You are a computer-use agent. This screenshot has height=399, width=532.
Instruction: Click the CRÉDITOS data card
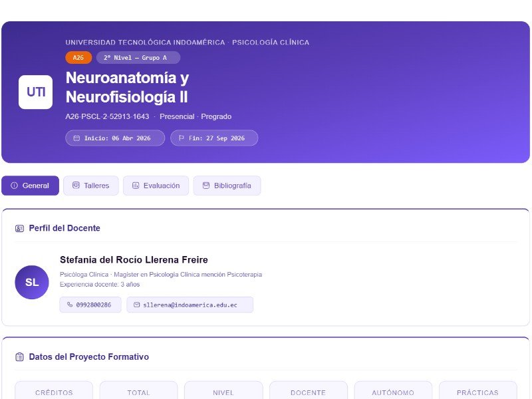coord(54,390)
